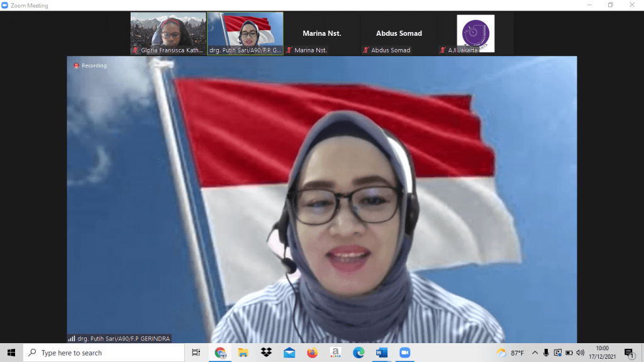Click the battery status icon
The height and width of the screenshot is (362, 644).
tap(569, 353)
